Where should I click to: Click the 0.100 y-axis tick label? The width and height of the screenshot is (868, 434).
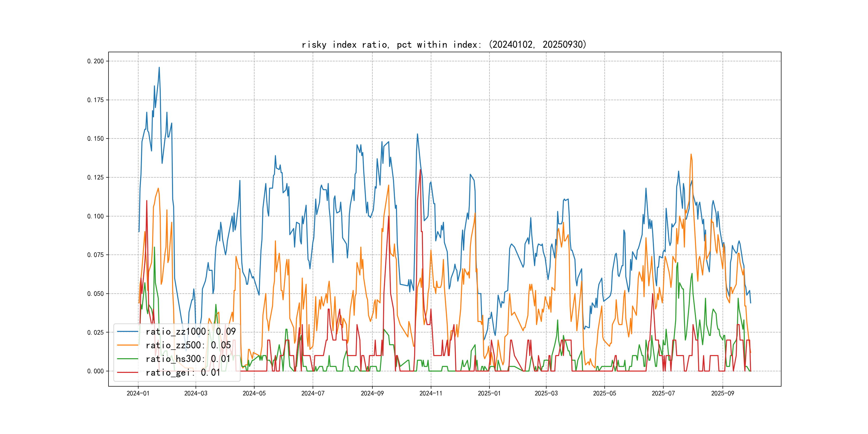coord(95,216)
